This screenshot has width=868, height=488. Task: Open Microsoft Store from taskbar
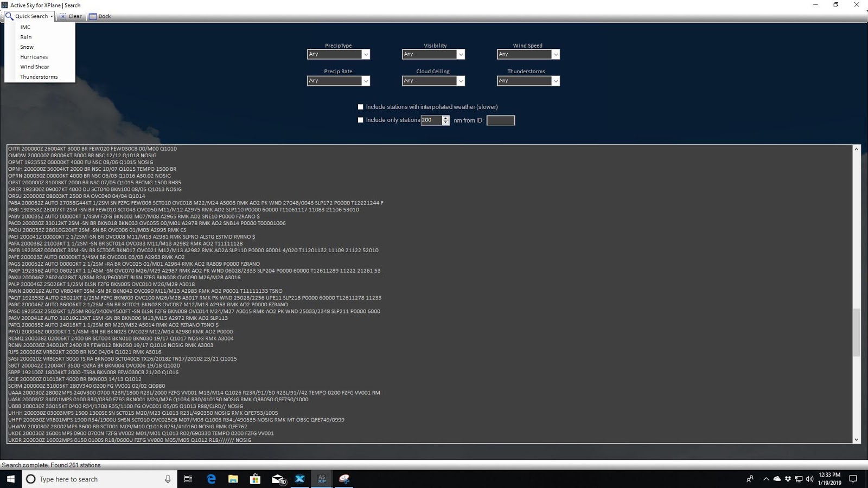[255, 479]
